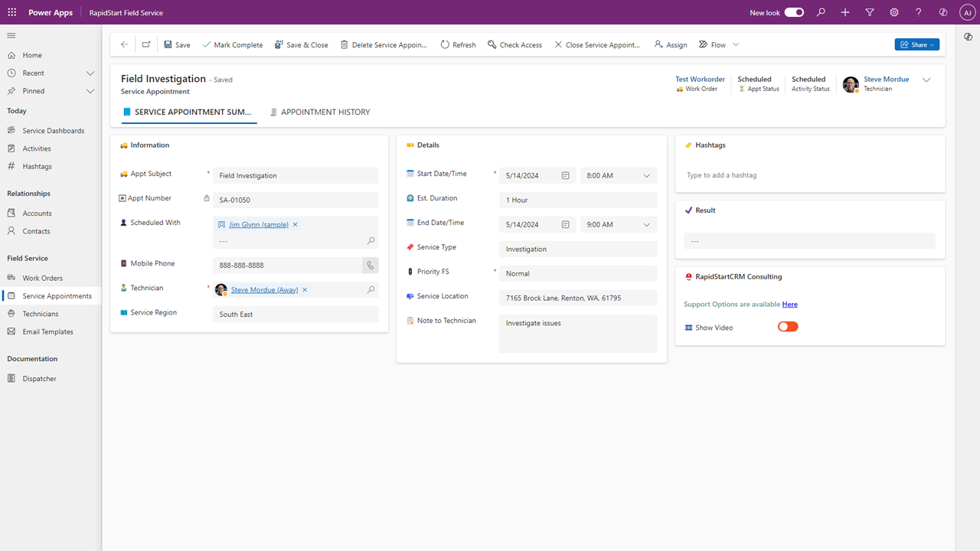Click the phone call icon beside Mobile Phone
Viewport: 980px width, 551px height.
pyautogui.click(x=371, y=265)
